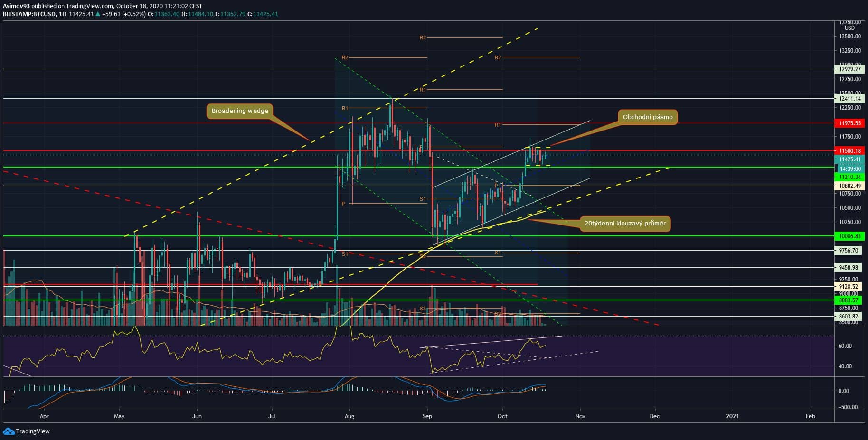Select the Aug label on time axis
868x440 pixels.
tap(349, 416)
